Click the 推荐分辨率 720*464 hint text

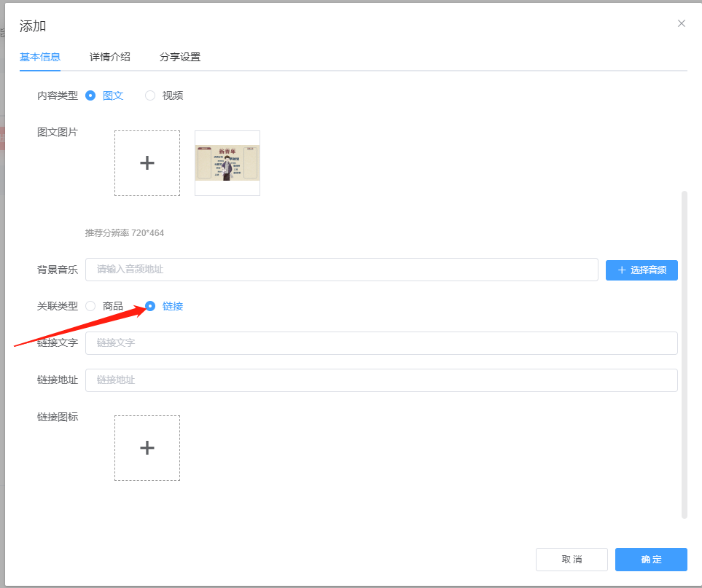point(124,232)
